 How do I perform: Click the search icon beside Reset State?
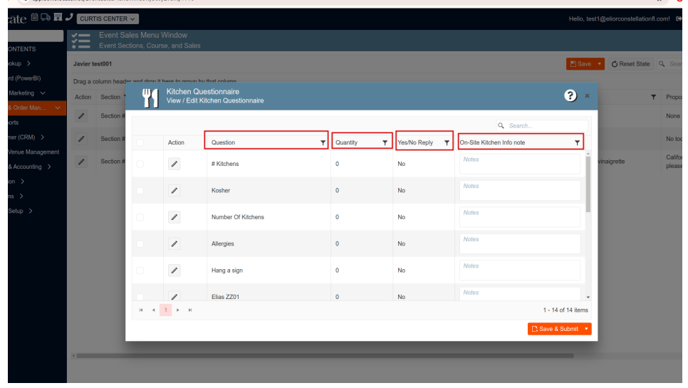tap(662, 64)
